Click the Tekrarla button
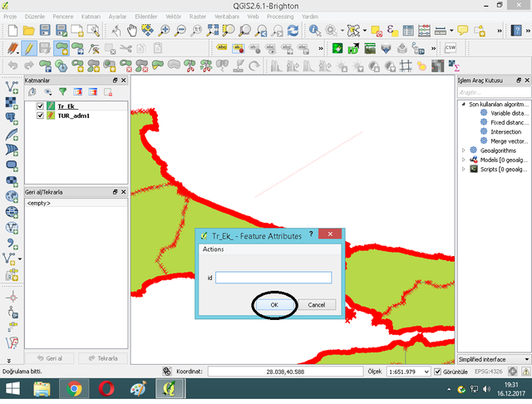The image size is (532, 404). [103, 358]
